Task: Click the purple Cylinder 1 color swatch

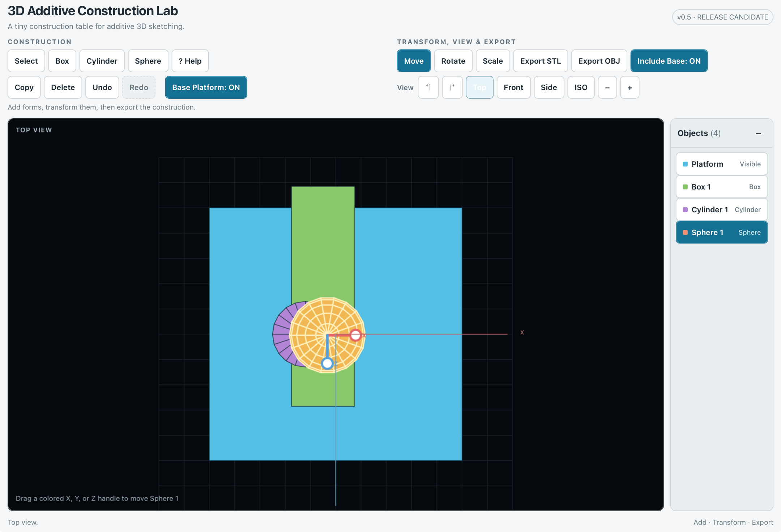Action: [x=685, y=210]
